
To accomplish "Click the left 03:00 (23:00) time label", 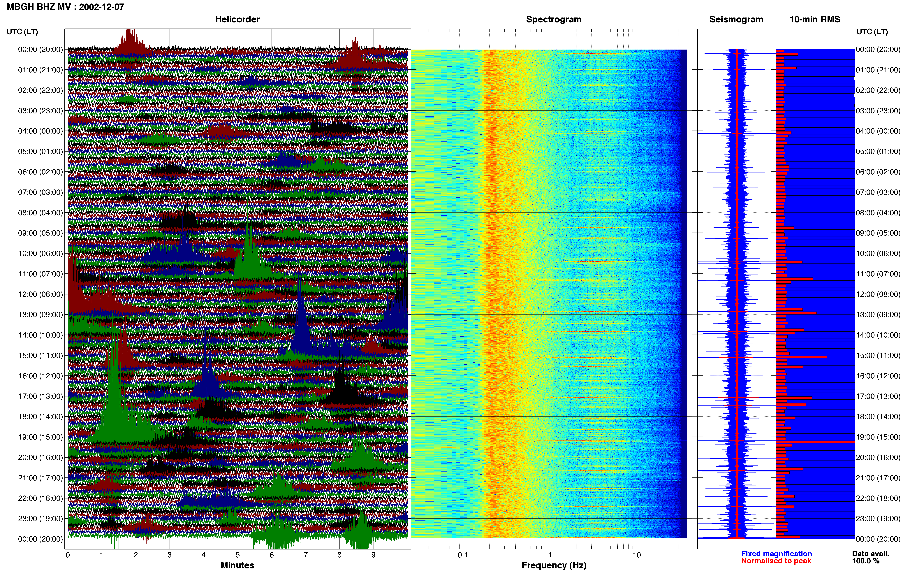I will click(x=40, y=111).
